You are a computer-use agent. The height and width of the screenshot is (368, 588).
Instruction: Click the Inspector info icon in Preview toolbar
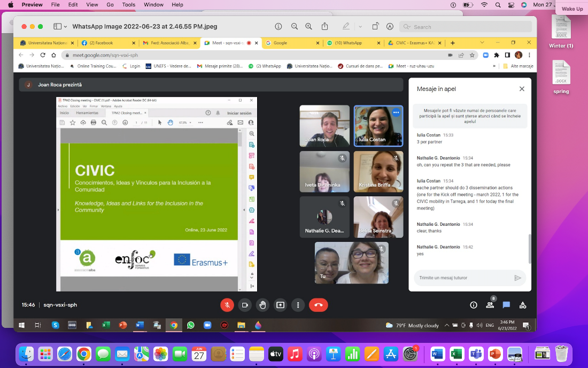278,27
